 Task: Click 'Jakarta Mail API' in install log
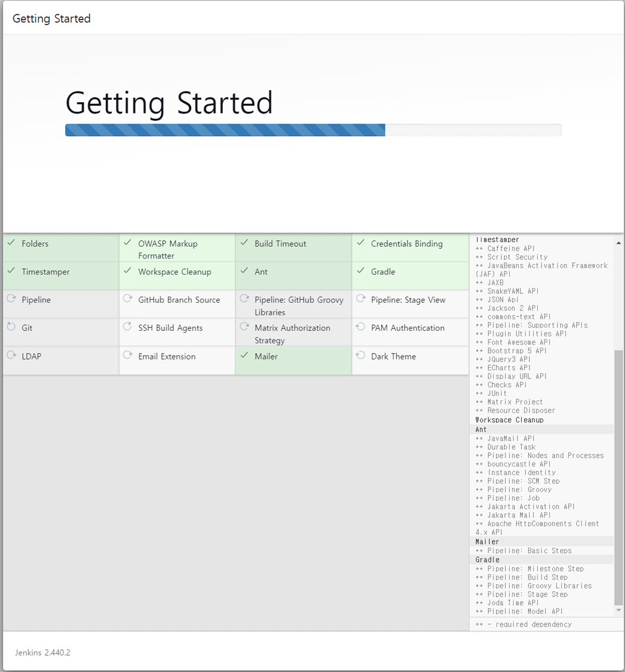point(519,515)
